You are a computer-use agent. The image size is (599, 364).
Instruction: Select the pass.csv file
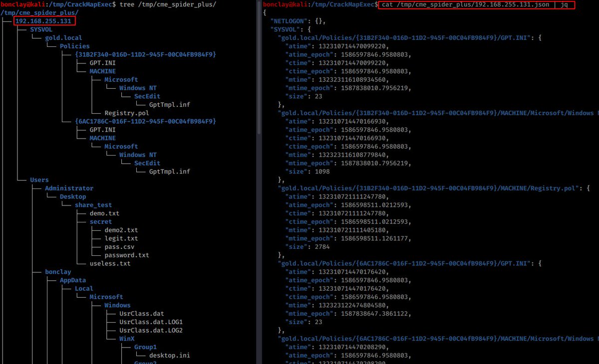119,247
